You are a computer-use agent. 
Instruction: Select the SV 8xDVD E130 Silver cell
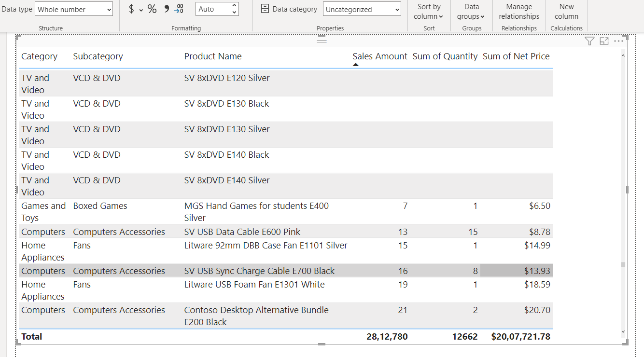227,129
